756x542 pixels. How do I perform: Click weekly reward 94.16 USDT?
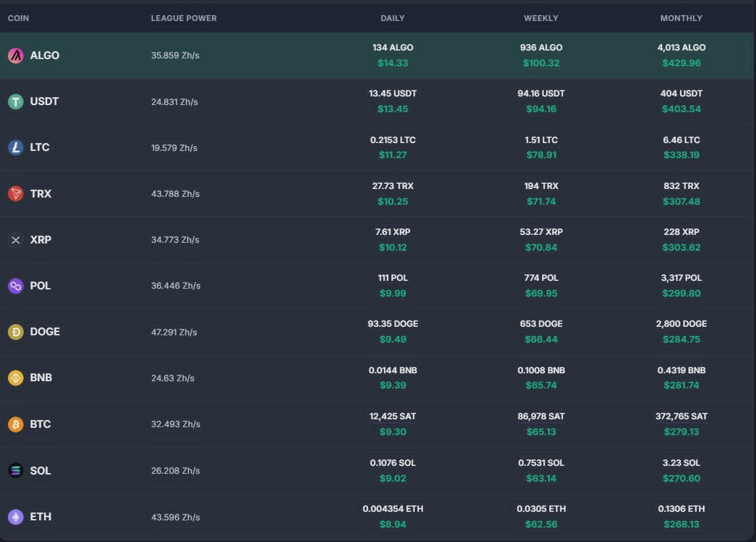[541, 93]
